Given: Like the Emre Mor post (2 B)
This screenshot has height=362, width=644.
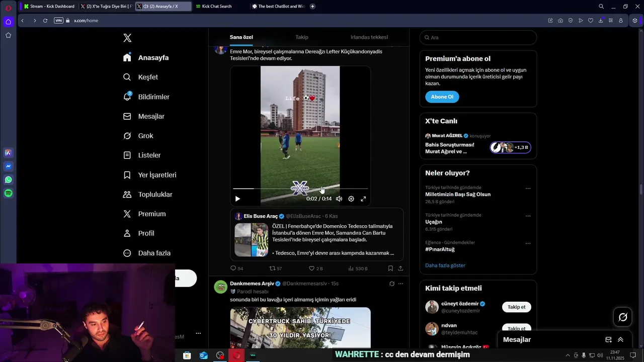Looking at the screenshot, I should [x=315, y=268].
